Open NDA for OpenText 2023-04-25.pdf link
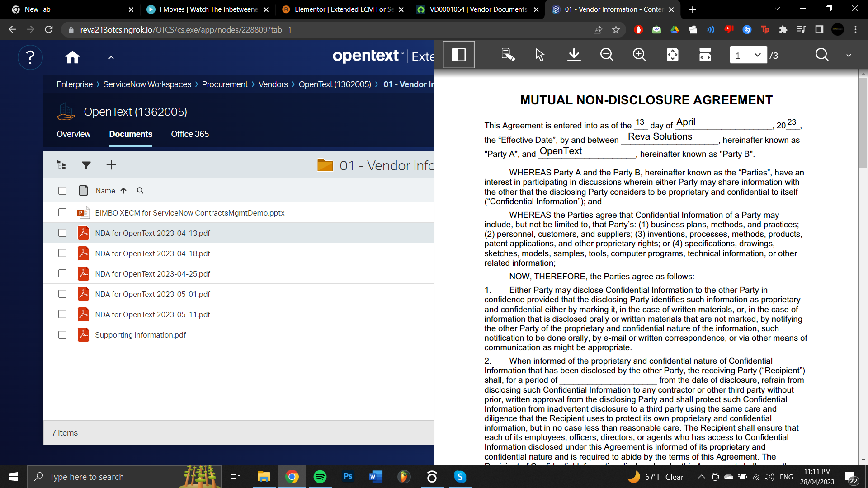The width and height of the screenshot is (868, 488). click(x=152, y=274)
